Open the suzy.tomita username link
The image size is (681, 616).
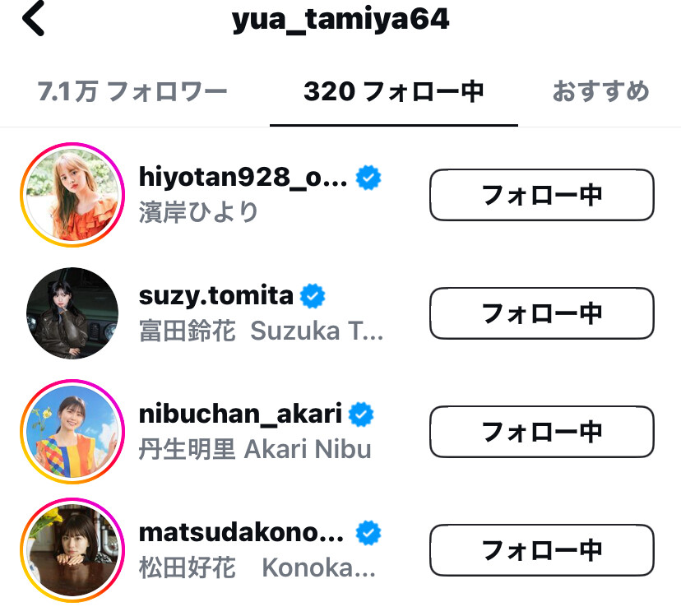215,296
